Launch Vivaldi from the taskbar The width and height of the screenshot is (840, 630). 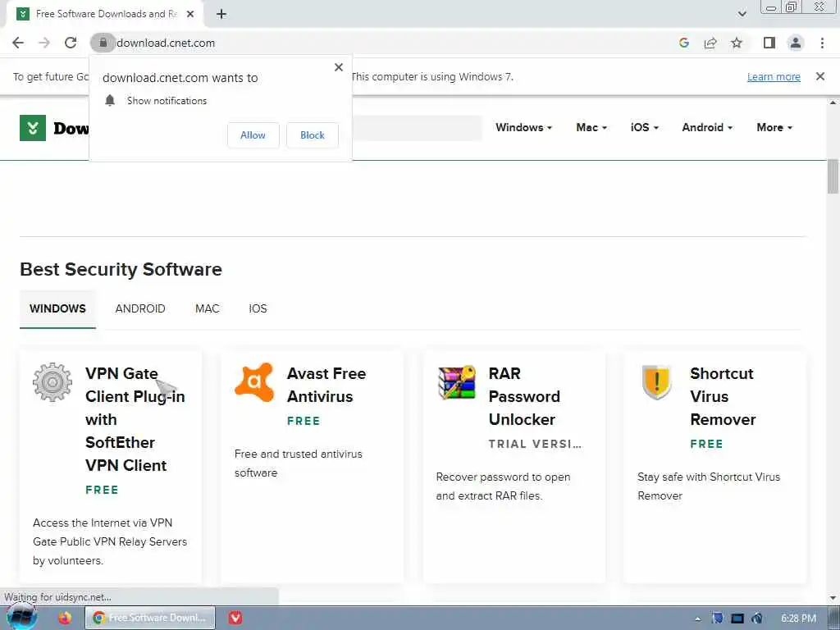235,618
